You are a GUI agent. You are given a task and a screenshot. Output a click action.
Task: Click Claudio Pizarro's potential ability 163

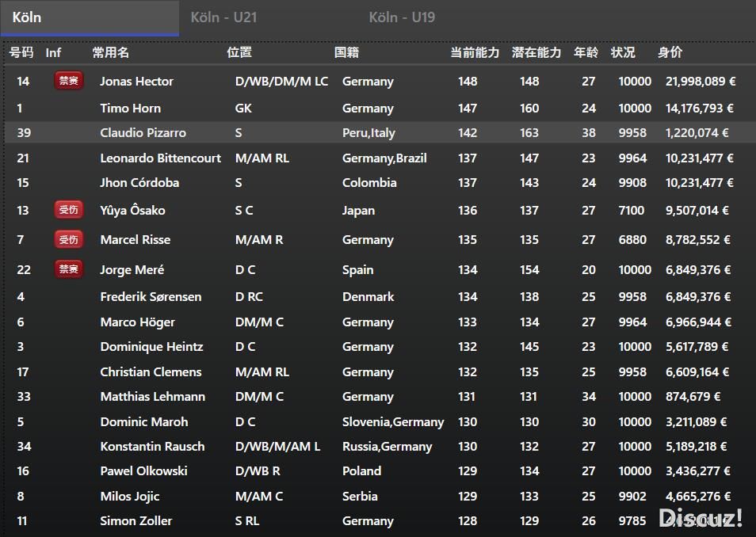529,133
